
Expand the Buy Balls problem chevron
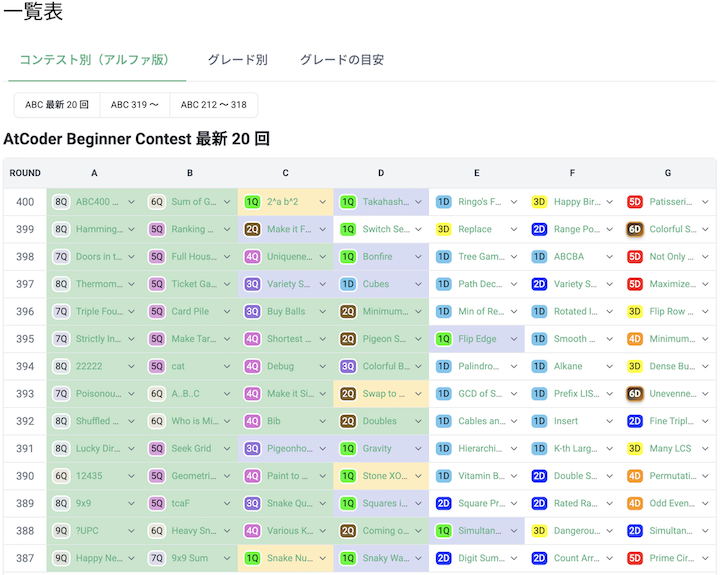click(323, 311)
